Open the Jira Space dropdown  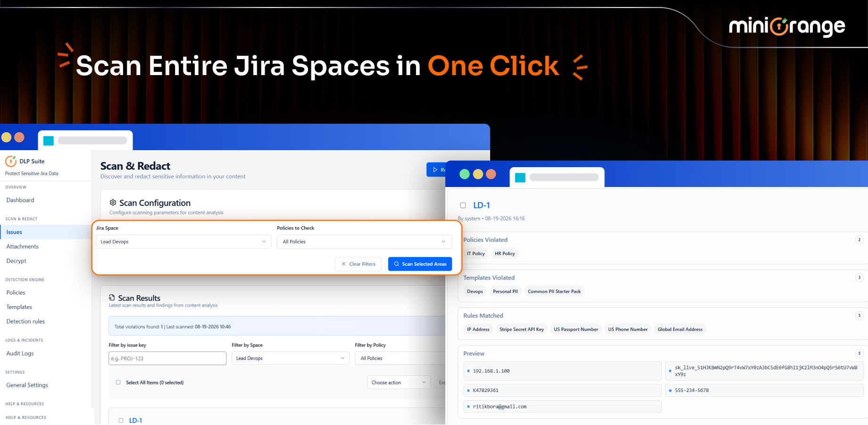[184, 242]
